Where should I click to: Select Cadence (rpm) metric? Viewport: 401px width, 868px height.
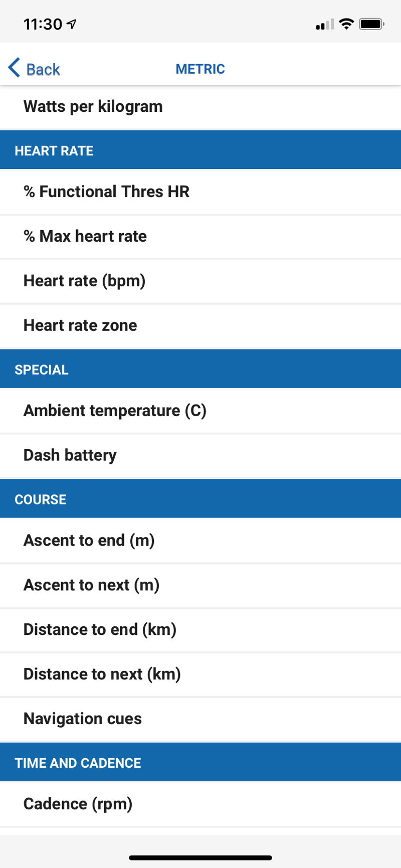point(78,804)
